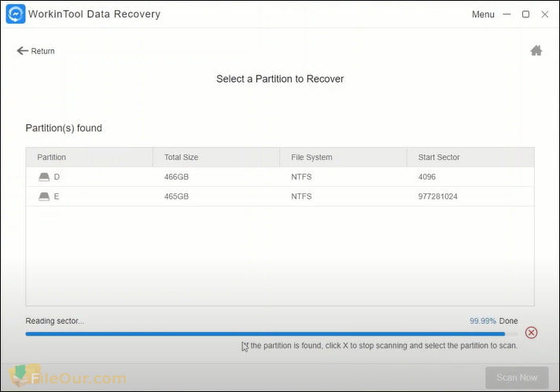The width and height of the screenshot is (560, 392).
Task: Click the NTFS cell in row E
Action: click(x=301, y=196)
